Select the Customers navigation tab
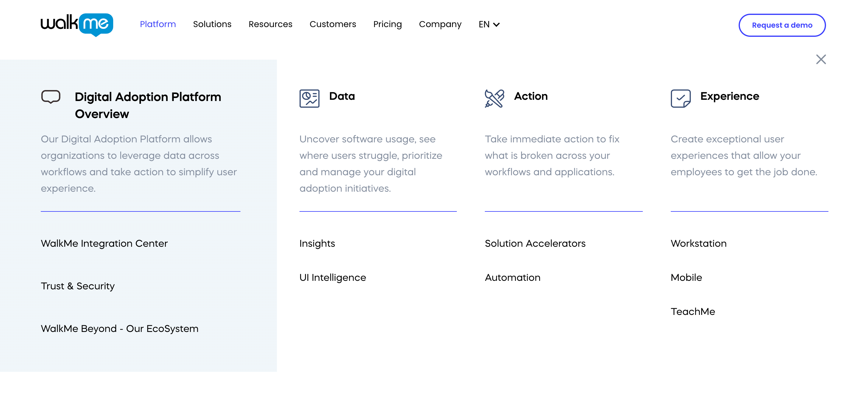Screen dimensions: 868x401 (x=333, y=24)
